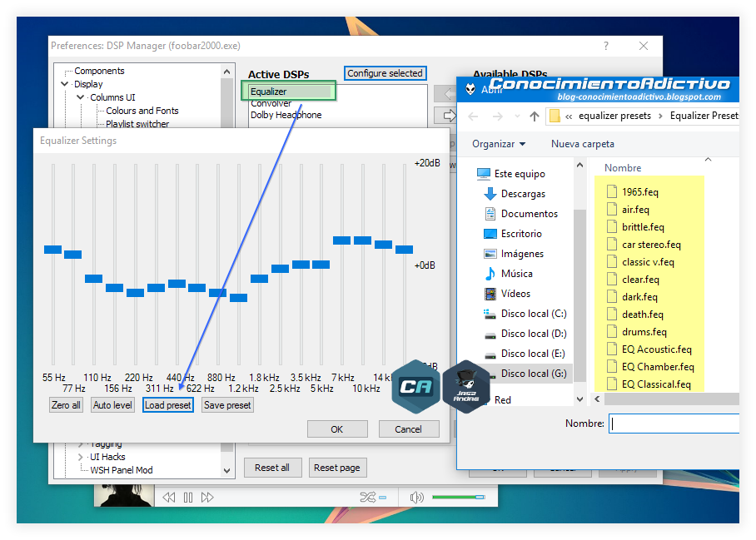Skip to the next track
Image resolution: width=756 pixels, height=540 pixels.
[207, 497]
